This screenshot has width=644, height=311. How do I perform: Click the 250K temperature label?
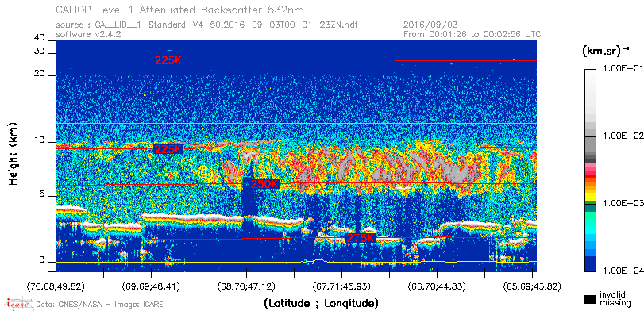pos(264,184)
